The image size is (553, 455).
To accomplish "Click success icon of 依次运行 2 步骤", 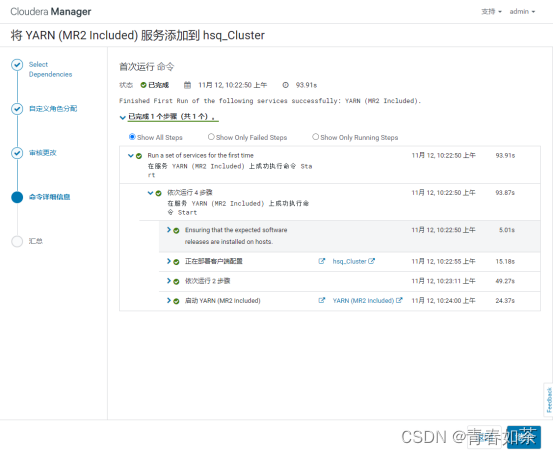I will 176,281.
